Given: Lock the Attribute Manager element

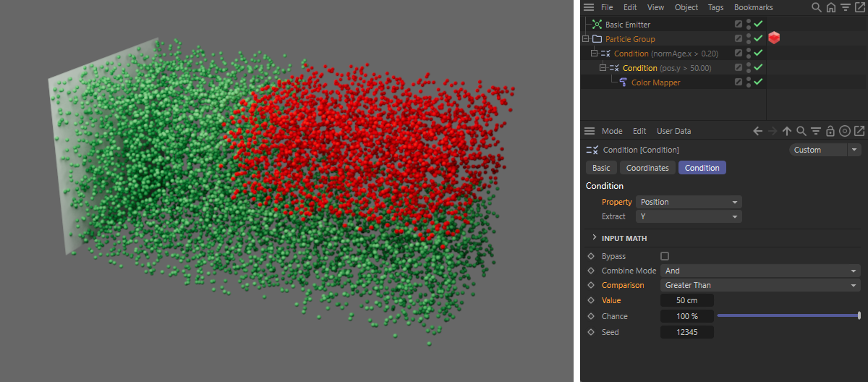Looking at the screenshot, I should 830,131.
